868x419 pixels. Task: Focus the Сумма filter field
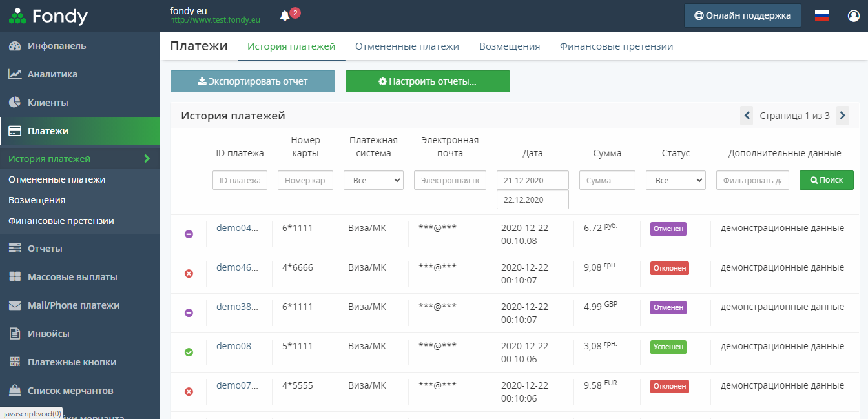(x=607, y=180)
